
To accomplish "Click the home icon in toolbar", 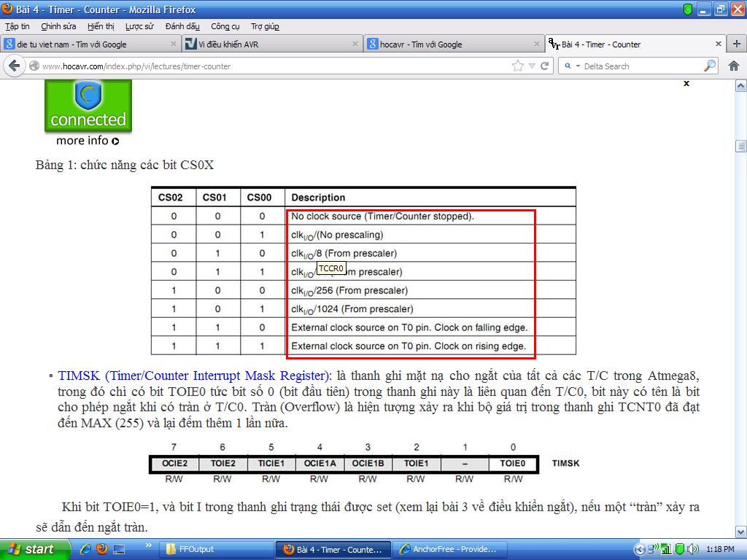I will tap(734, 66).
